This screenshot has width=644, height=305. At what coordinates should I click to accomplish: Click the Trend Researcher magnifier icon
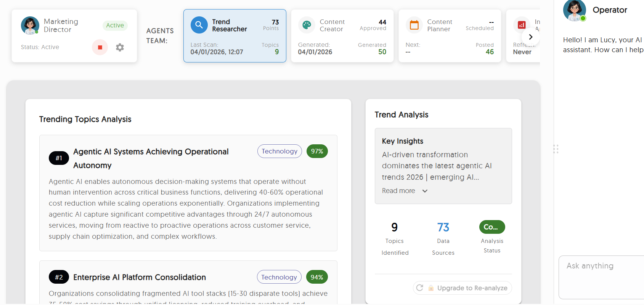coord(199,25)
